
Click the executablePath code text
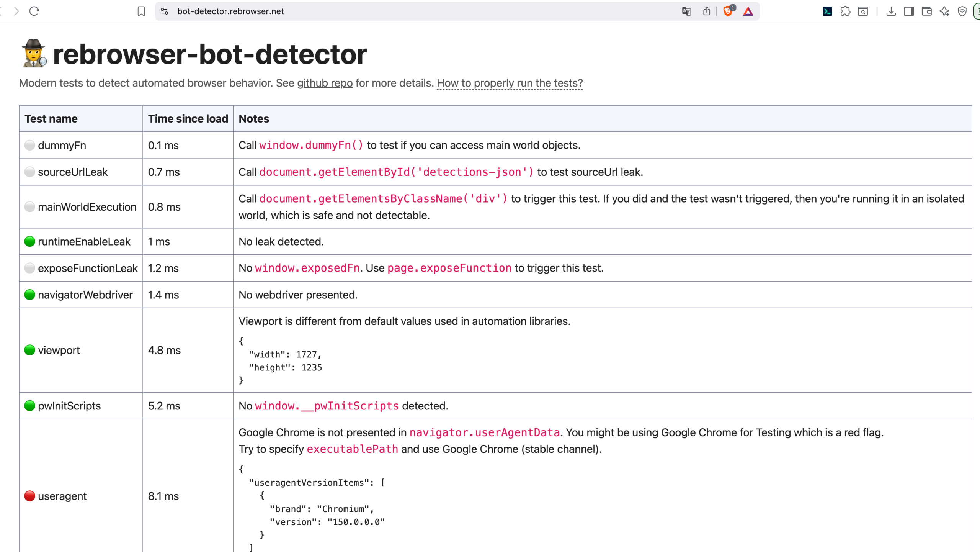(352, 449)
